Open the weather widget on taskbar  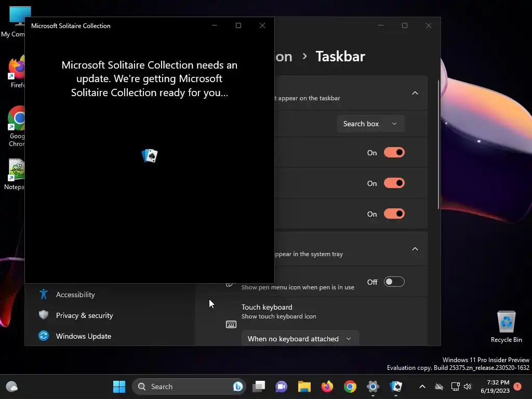(12, 387)
